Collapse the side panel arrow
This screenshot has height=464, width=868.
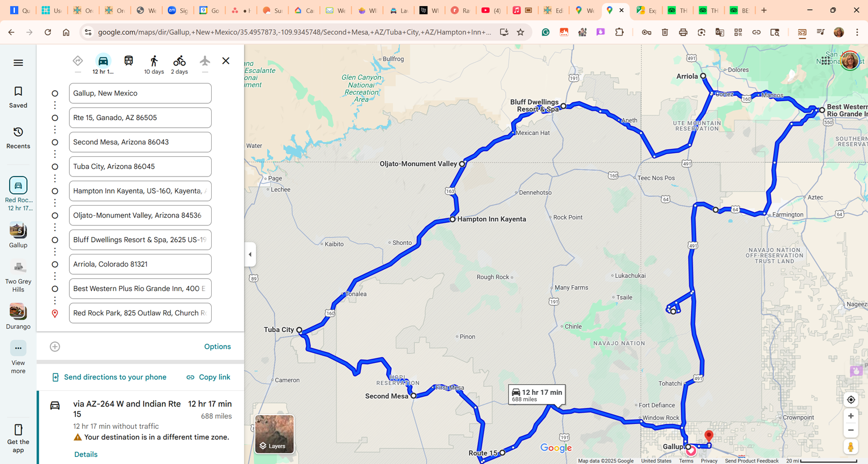pyautogui.click(x=250, y=254)
